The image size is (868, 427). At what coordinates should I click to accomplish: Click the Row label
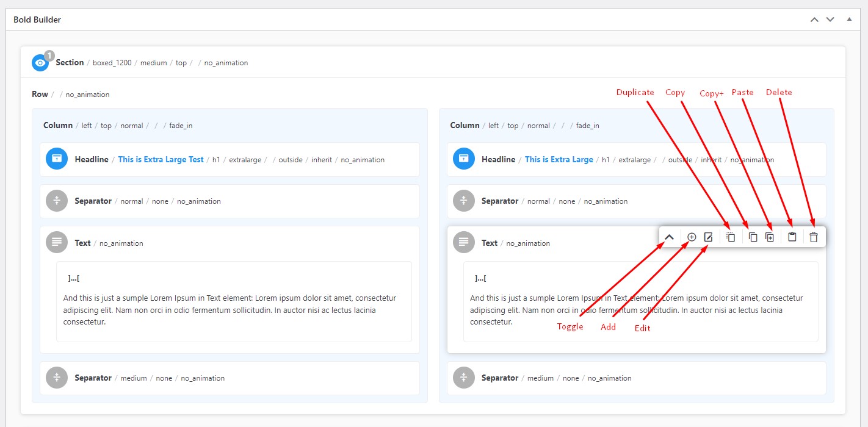pyautogui.click(x=40, y=94)
